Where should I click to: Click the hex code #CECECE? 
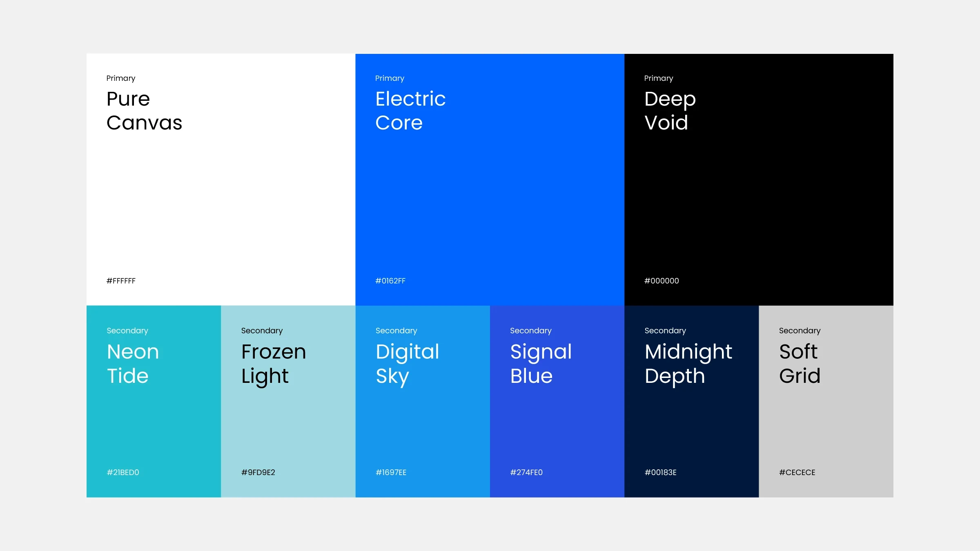pyautogui.click(x=797, y=472)
